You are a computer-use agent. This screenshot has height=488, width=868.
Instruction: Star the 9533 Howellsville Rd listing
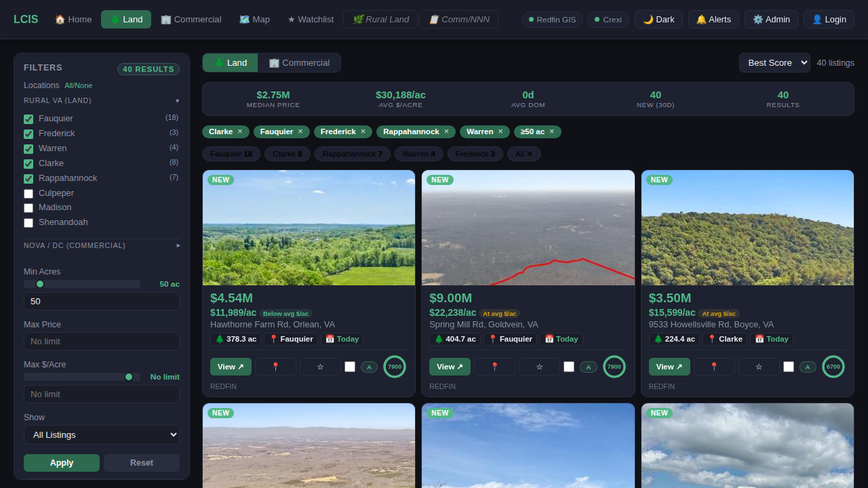(x=759, y=367)
